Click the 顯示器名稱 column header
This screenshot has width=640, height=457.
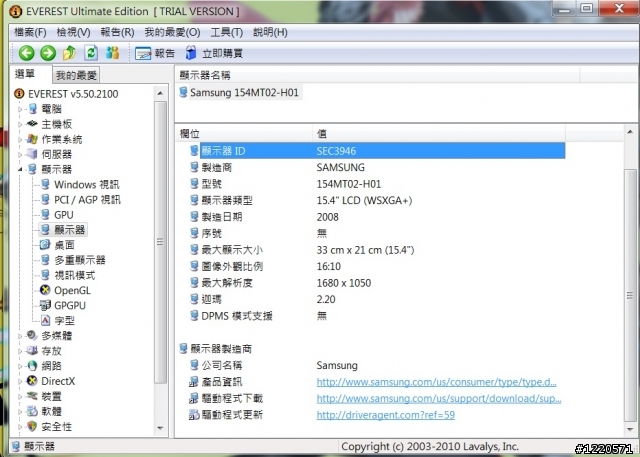(378, 75)
